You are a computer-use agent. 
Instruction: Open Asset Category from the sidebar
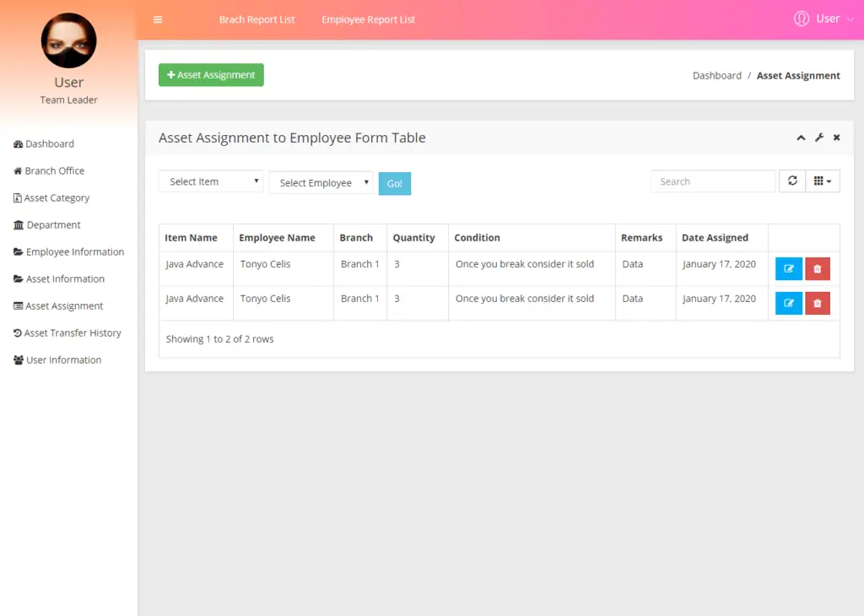point(54,197)
